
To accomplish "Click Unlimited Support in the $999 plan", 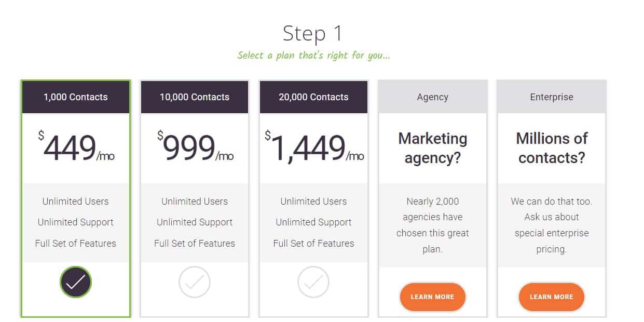I will pyautogui.click(x=195, y=222).
